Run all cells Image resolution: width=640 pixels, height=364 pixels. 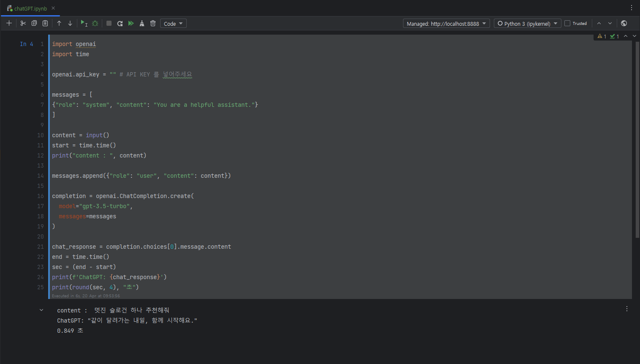tap(131, 23)
